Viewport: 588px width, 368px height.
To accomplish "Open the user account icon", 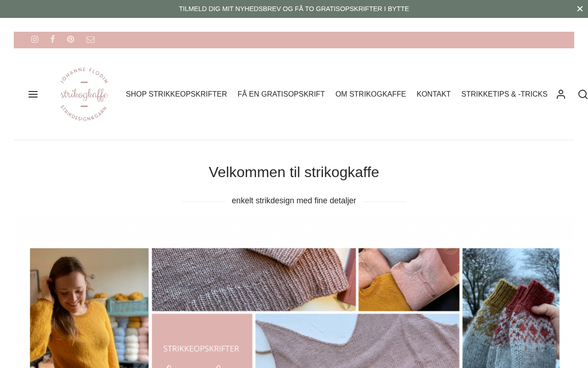I will [x=561, y=94].
